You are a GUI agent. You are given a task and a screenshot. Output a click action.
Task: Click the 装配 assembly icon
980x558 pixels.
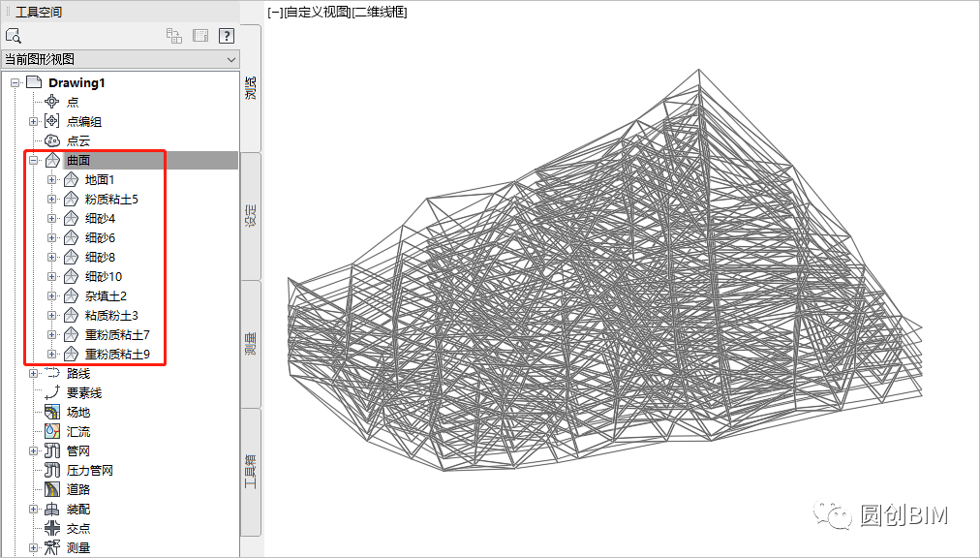[52, 510]
